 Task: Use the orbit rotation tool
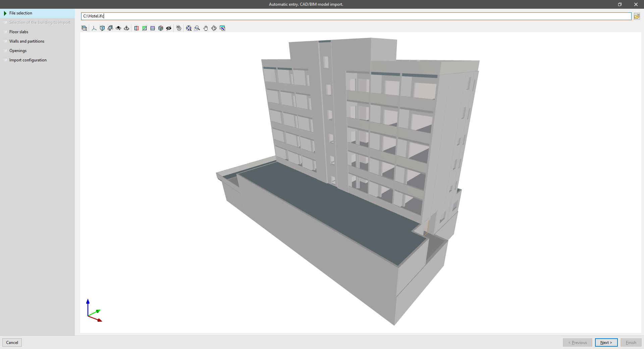click(118, 28)
